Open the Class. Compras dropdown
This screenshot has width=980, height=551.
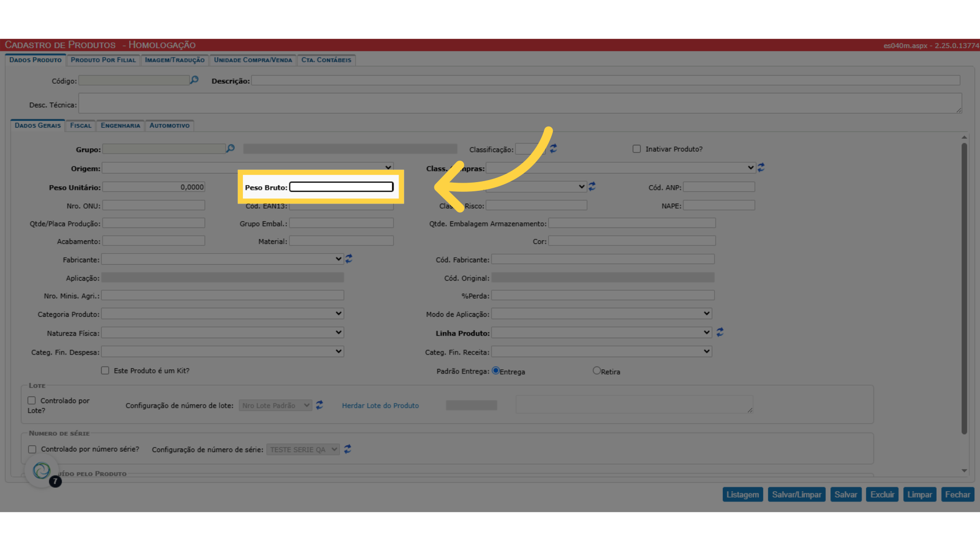621,168
